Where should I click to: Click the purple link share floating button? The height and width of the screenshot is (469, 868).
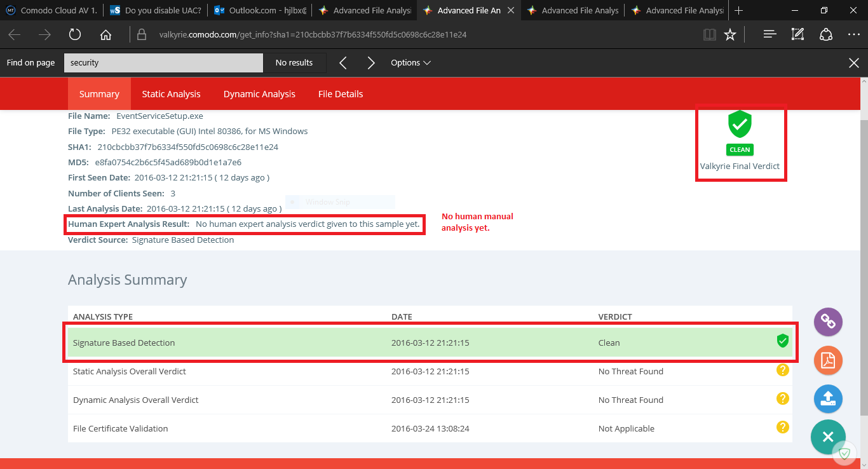coord(828,322)
